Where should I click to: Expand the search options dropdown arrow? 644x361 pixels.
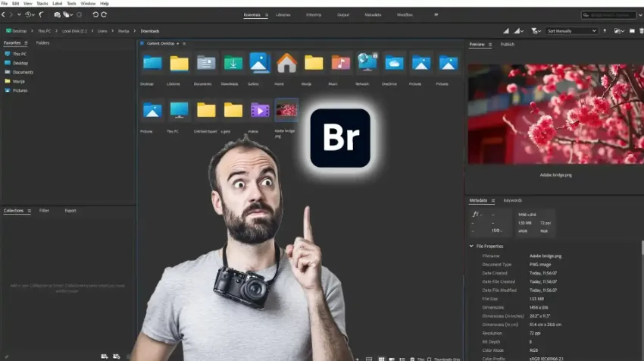tap(640, 15)
